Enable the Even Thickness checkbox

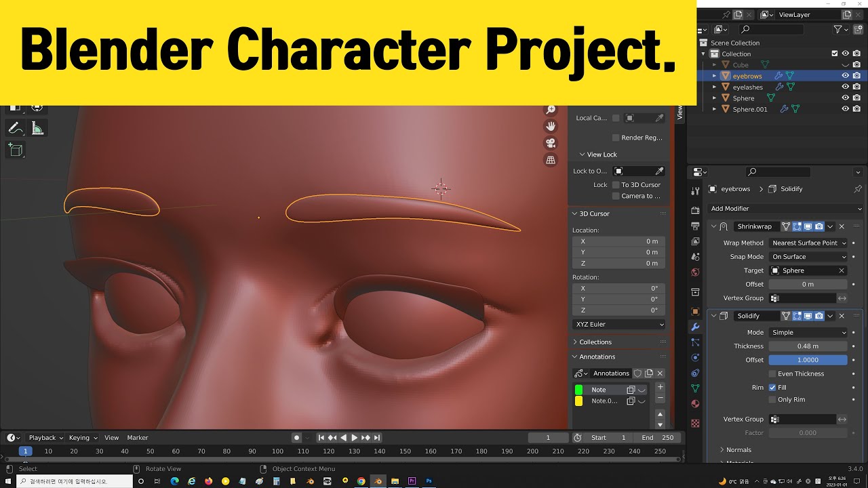click(772, 374)
